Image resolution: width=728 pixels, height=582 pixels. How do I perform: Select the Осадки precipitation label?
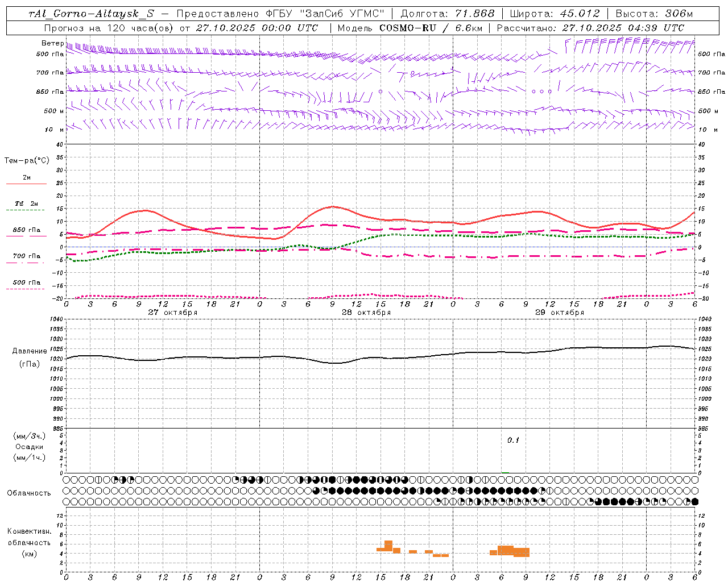point(30,447)
